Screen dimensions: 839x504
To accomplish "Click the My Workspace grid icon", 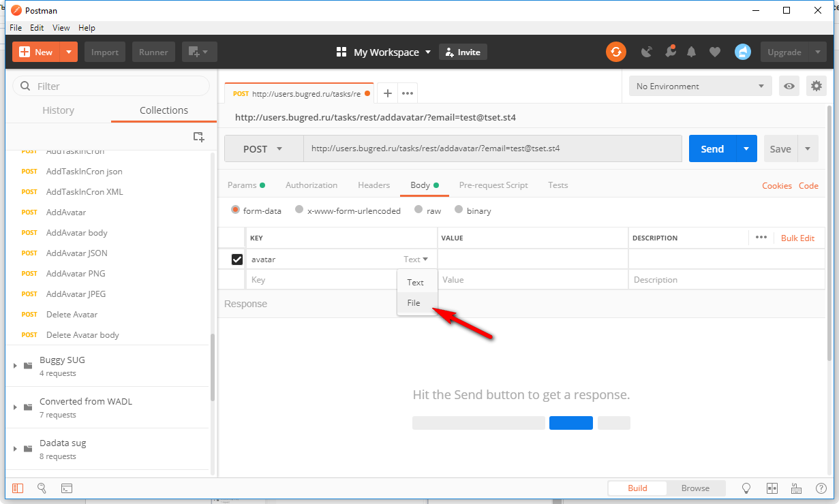I will 341,52.
